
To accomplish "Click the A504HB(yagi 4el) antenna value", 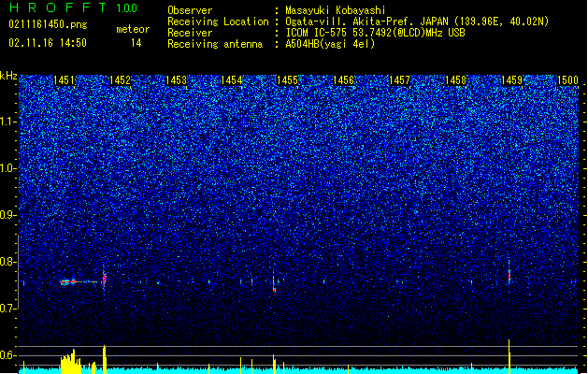I will (x=330, y=44).
